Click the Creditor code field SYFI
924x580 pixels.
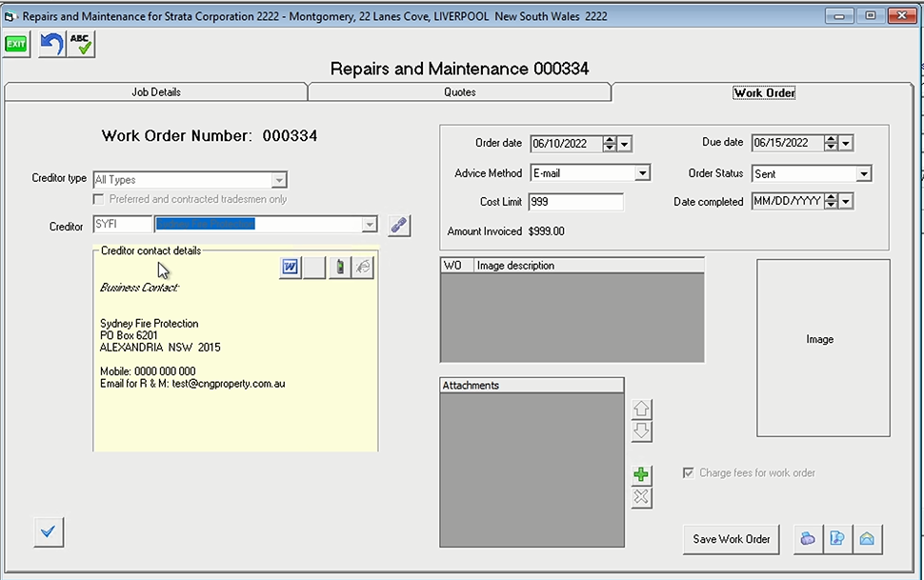pyautogui.click(x=122, y=225)
